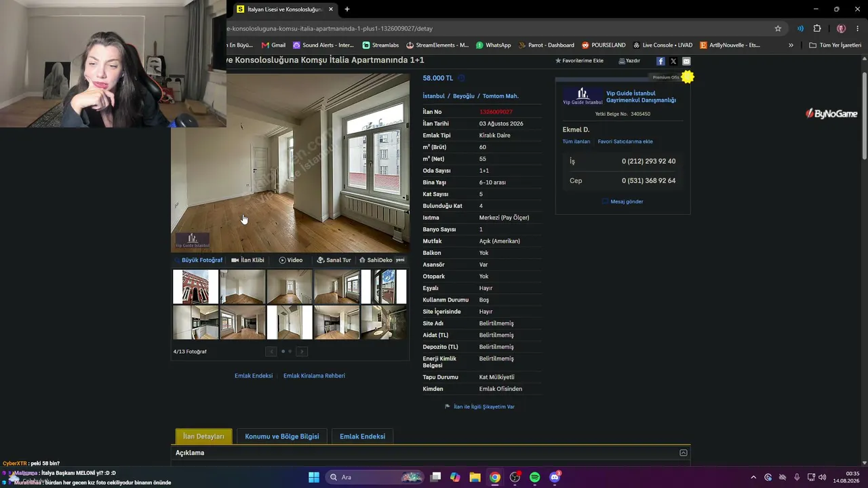Open the POURSELAND bookmark

(x=604, y=45)
